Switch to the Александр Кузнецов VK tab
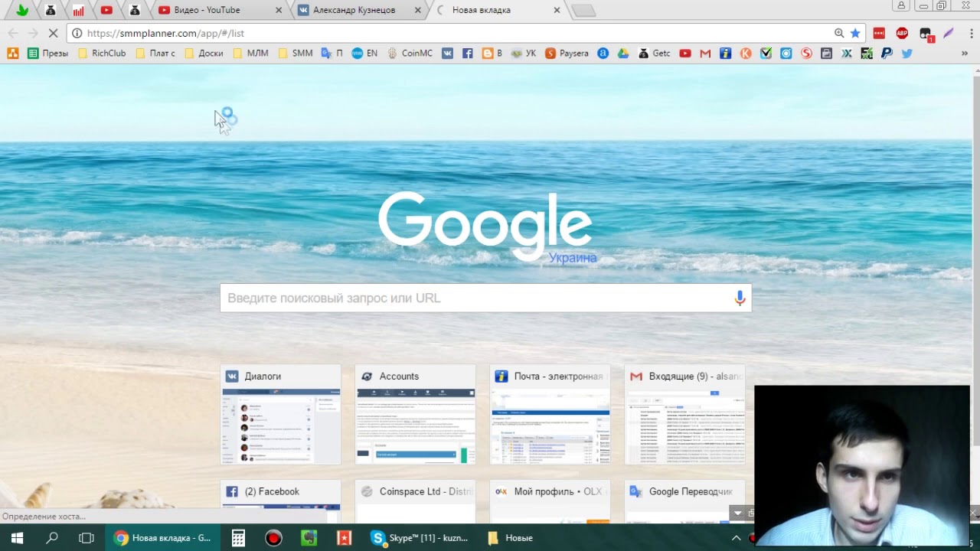 tap(358, 10)
